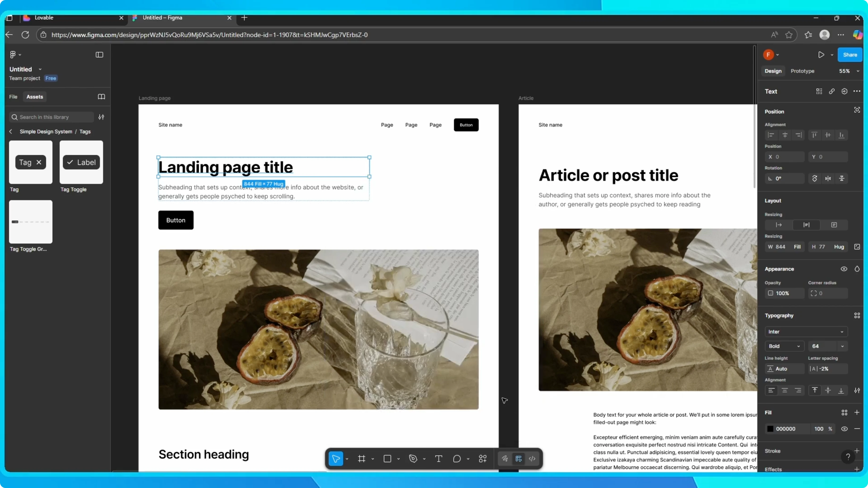
Task: Click the Search in this library field
Action: (x=52, y=117)
